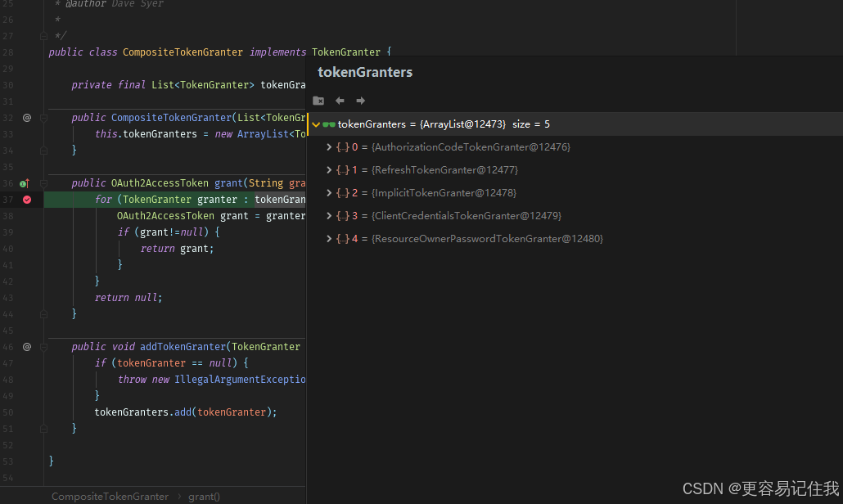This screenshot has width=843, height=504.
Task: Select the ClientCredentialsTokenGranter@12479 row
Action: (575, 215)
